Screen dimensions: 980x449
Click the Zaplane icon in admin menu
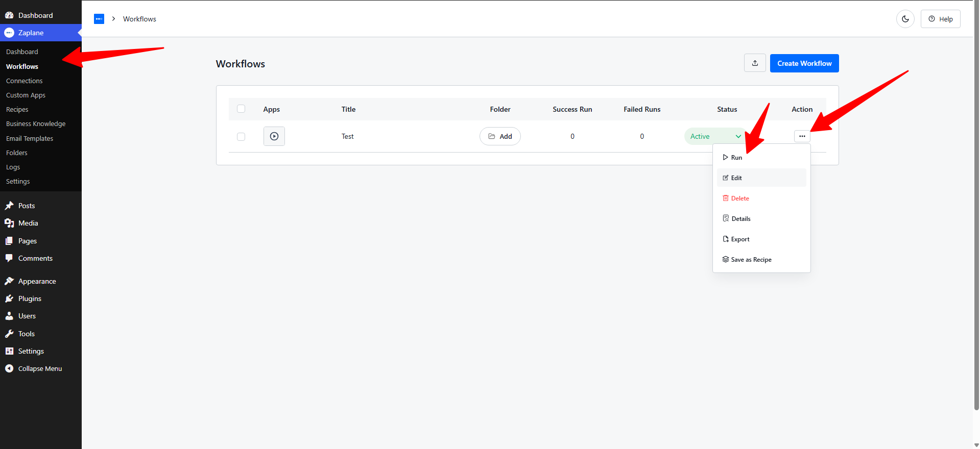point(9,33)
